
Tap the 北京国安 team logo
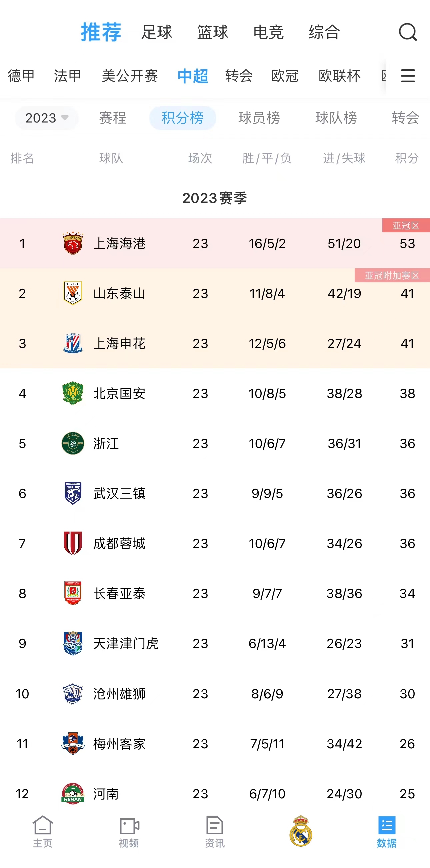coord(73,393)
